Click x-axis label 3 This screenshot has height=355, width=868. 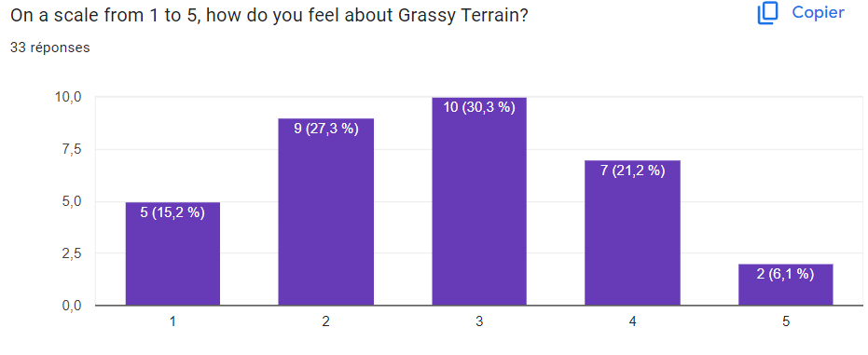479,321
